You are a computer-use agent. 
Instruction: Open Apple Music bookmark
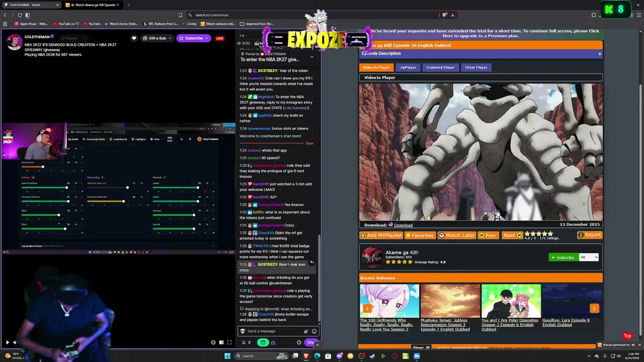pos(31,24)
